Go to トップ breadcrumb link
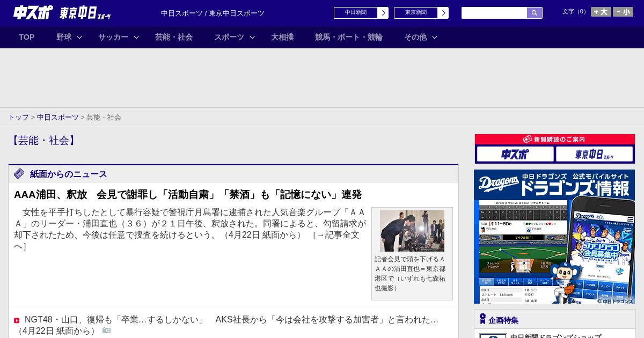This screenshot has height=338, width=644. click(18, 117)
